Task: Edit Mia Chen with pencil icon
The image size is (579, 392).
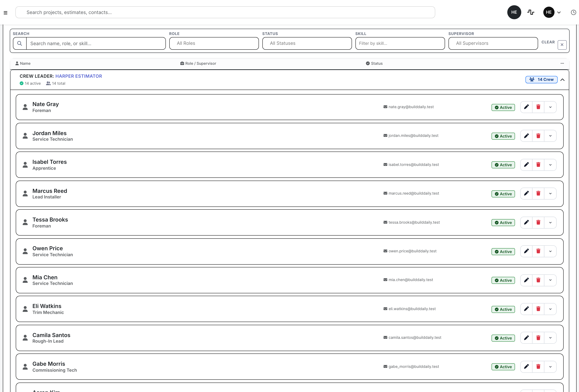Action: coord(526,280)
